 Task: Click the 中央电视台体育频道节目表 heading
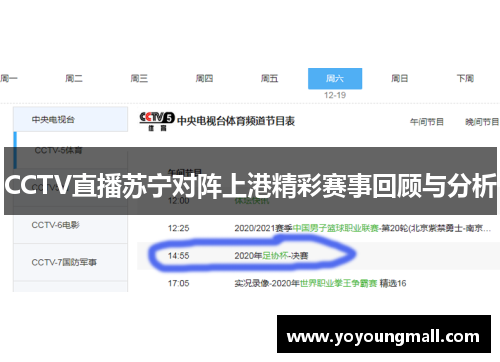236,121
